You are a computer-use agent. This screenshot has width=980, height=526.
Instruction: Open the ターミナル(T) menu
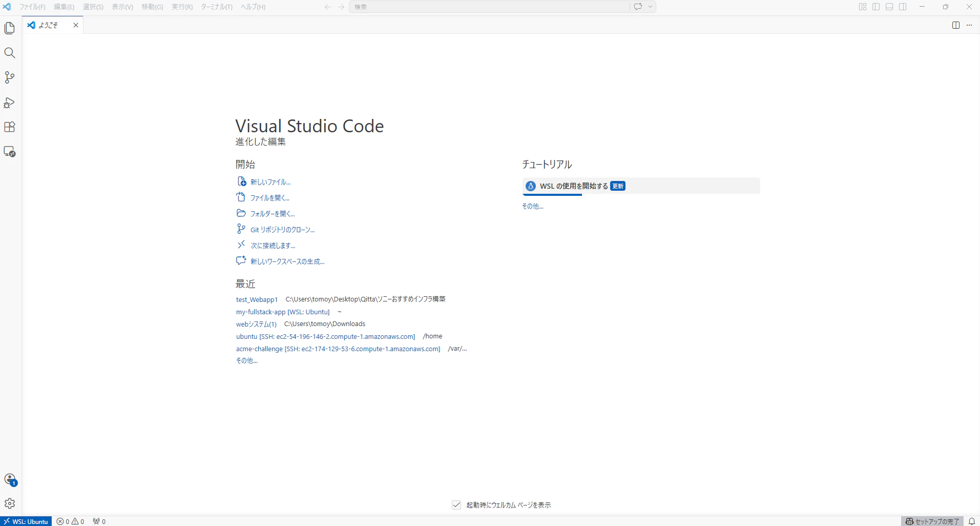217,7
